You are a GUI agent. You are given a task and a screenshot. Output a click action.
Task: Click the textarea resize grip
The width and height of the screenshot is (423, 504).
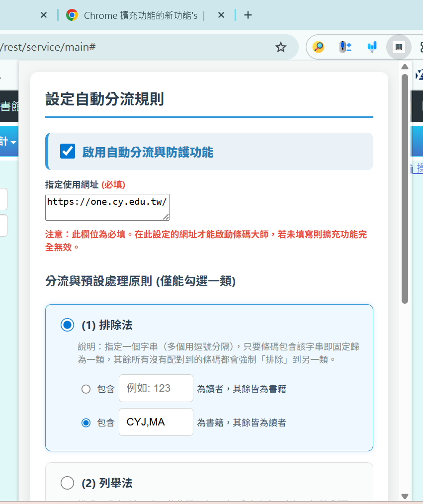(166, 217)
